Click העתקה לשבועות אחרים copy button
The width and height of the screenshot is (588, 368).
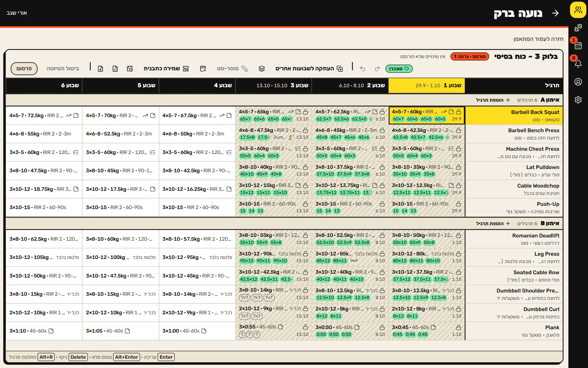click(x=309, y=69)
